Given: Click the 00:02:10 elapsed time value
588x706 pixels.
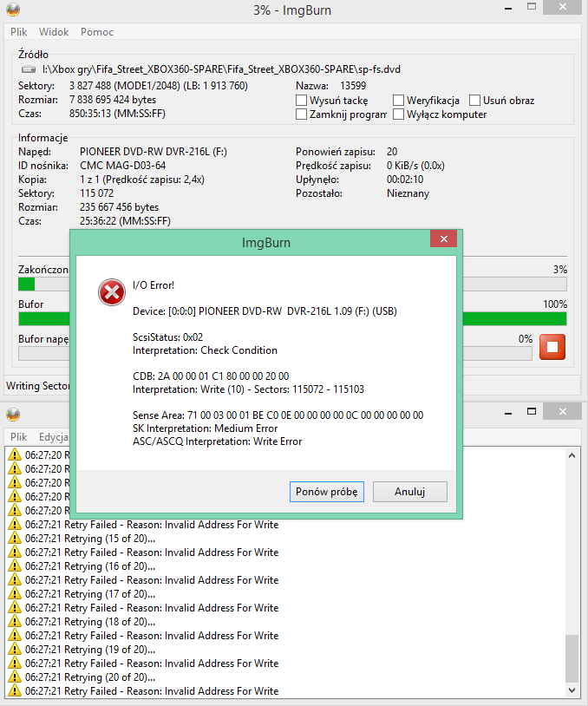Looking at the screenshot, I should pos(405,180).
